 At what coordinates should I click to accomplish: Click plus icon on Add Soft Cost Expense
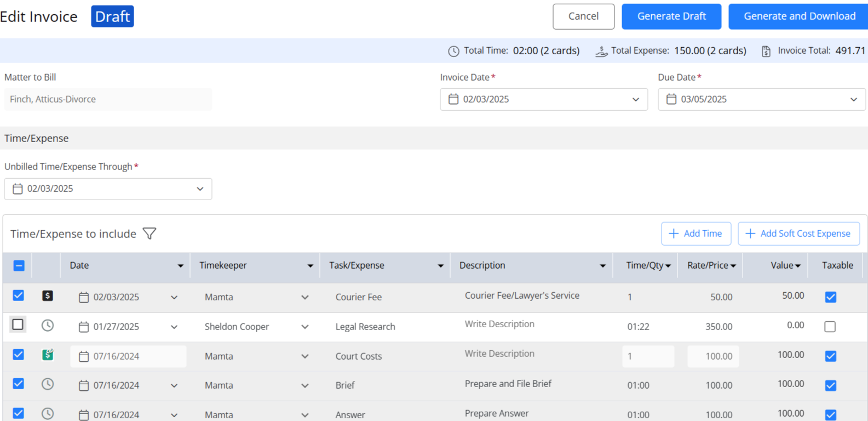click(x=751, y=234)
